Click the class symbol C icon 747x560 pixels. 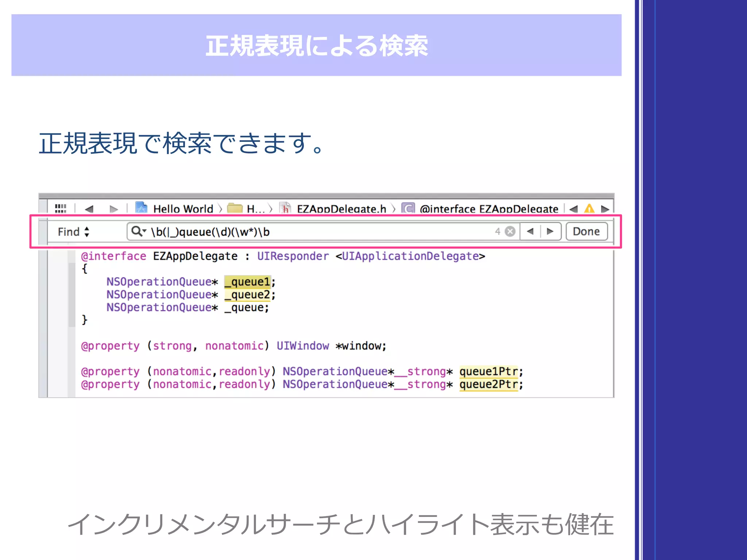408,208
